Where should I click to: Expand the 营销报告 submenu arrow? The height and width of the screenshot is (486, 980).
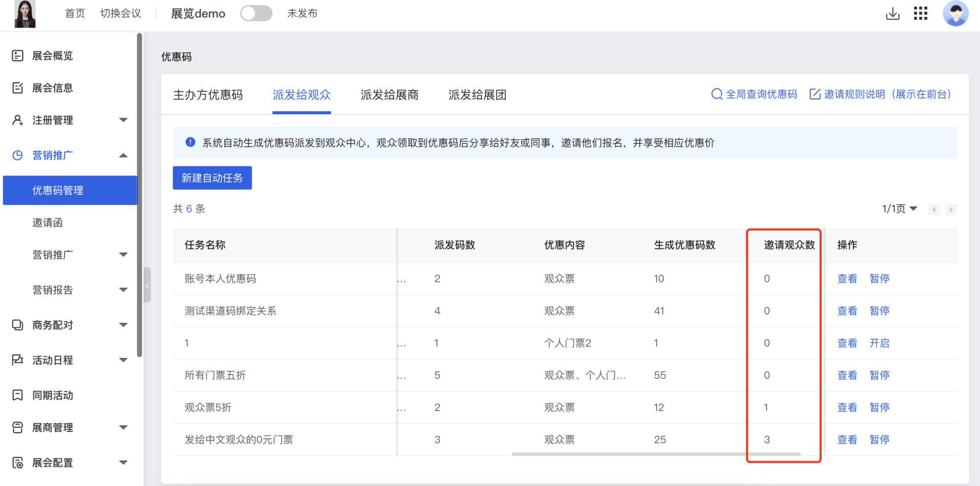coord(123,290)
